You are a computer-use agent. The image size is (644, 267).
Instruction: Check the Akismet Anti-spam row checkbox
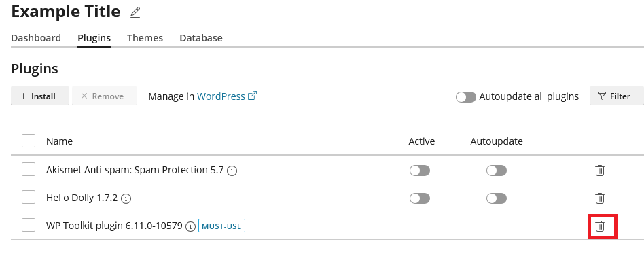point(29,169)
